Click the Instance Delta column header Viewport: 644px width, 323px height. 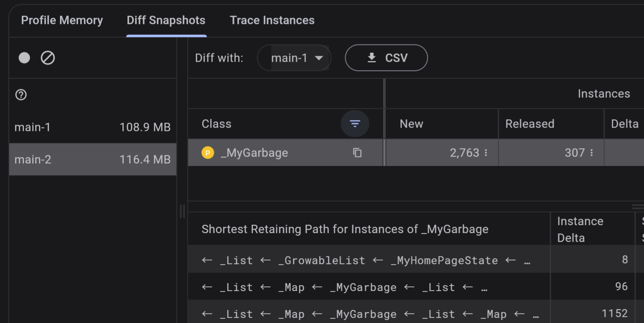(x=580, y=229)
